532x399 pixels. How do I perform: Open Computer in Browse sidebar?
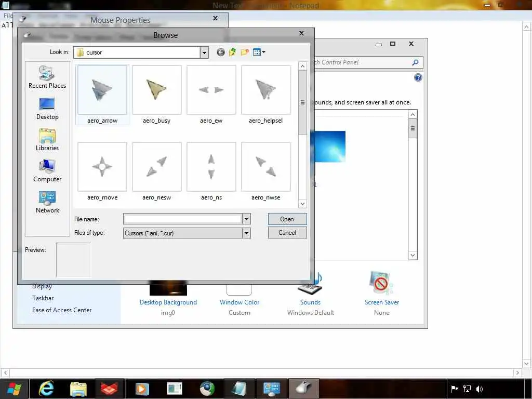coord(47,170)
